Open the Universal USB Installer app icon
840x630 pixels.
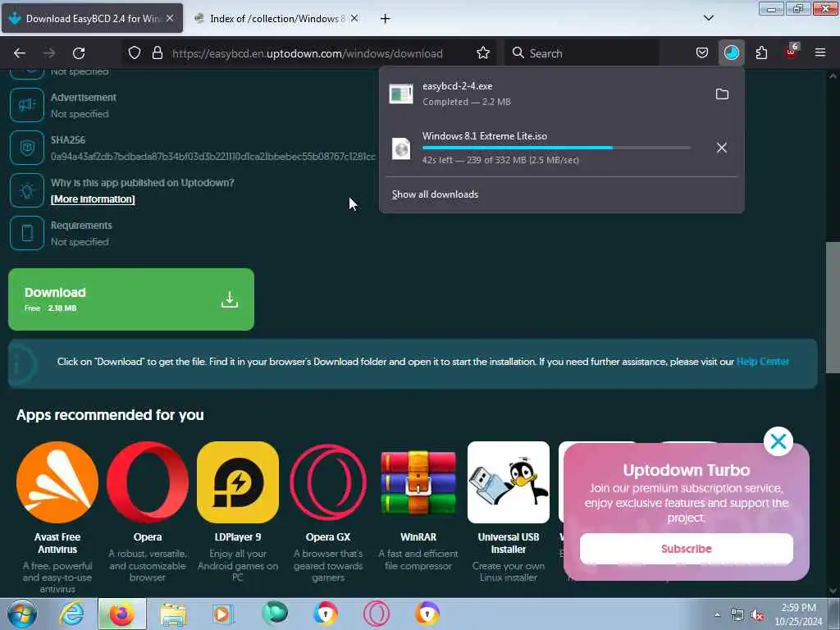point(509,482)
